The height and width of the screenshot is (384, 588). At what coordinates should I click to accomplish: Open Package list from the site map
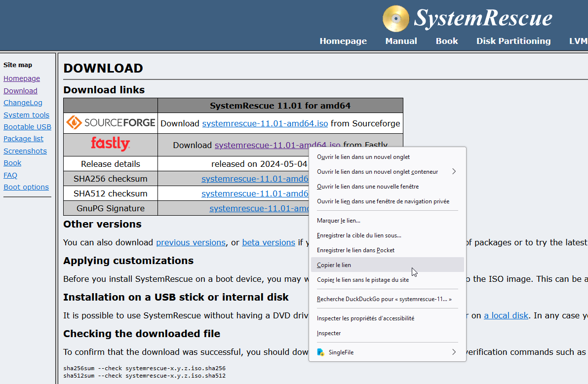click(23, 139)
